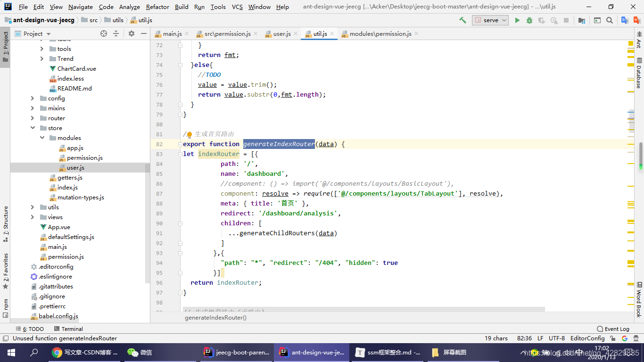Expand the config folder
This screenshot has width=644, height=362.
(33, 98)
